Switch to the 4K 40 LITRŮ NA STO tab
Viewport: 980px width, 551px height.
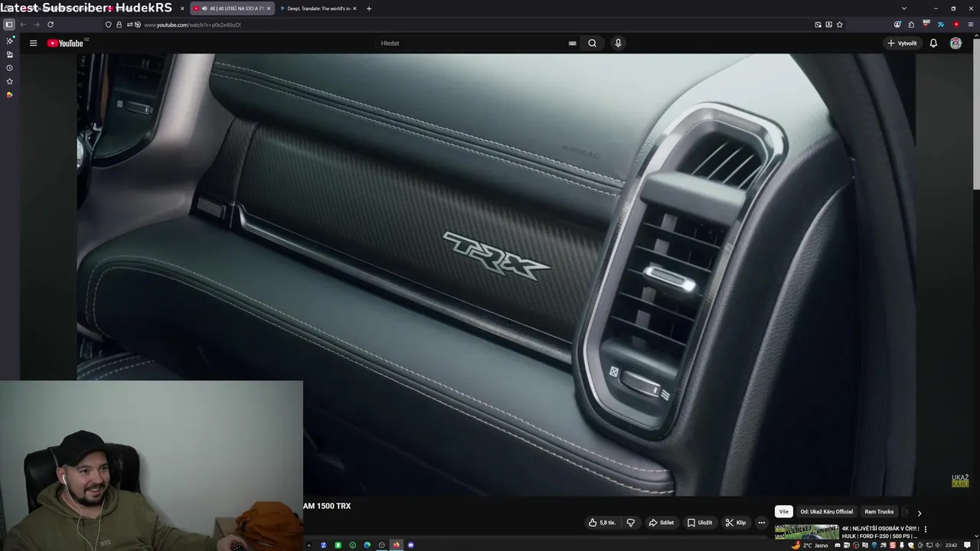pyautogui.click(x=232, y=8)
